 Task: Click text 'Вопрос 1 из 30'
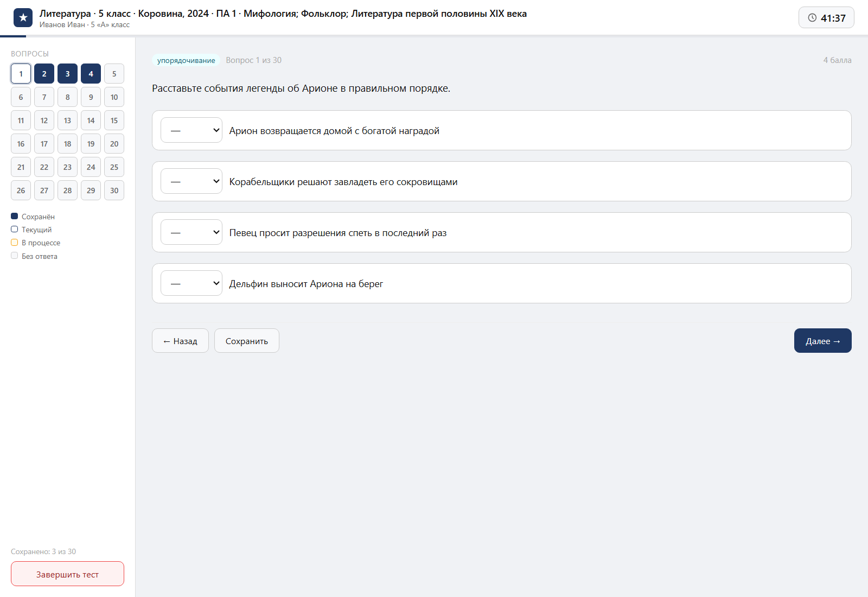[x=254, y=60]
